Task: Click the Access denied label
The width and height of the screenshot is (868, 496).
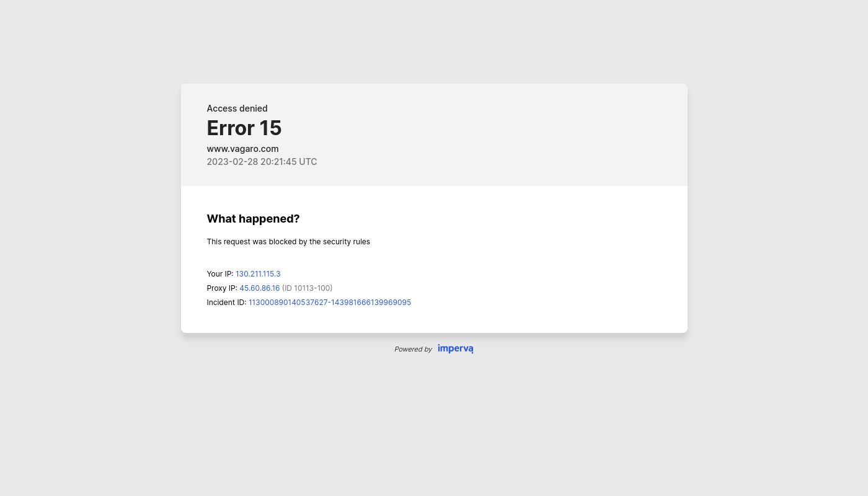Action: [237, 108]
